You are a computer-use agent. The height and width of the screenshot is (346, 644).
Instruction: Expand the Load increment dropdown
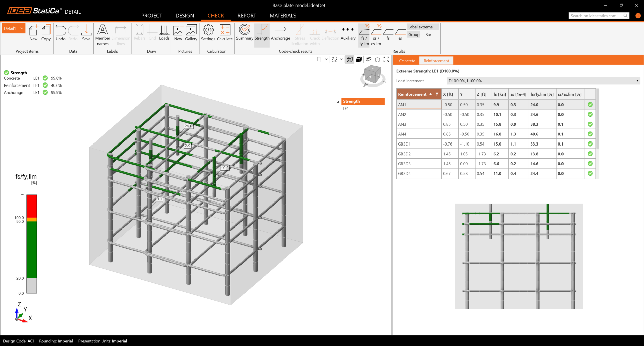[x=637, y=81]
